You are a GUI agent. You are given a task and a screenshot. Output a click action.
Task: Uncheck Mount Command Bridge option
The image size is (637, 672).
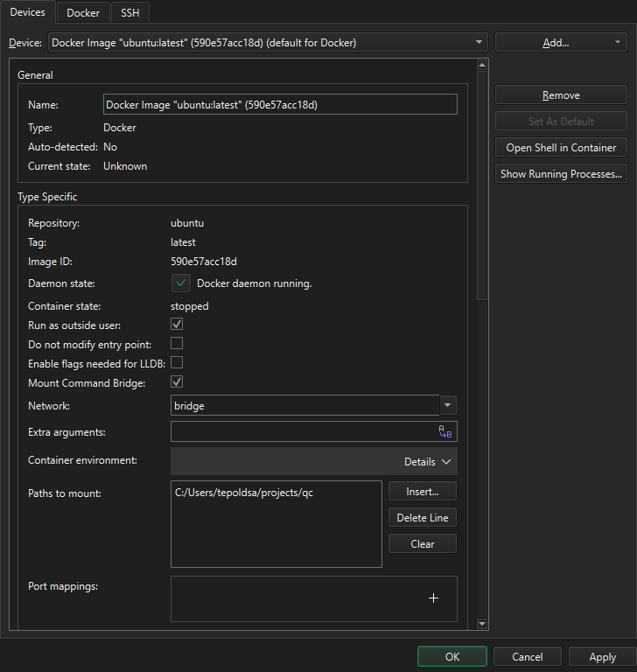point(177,382)
